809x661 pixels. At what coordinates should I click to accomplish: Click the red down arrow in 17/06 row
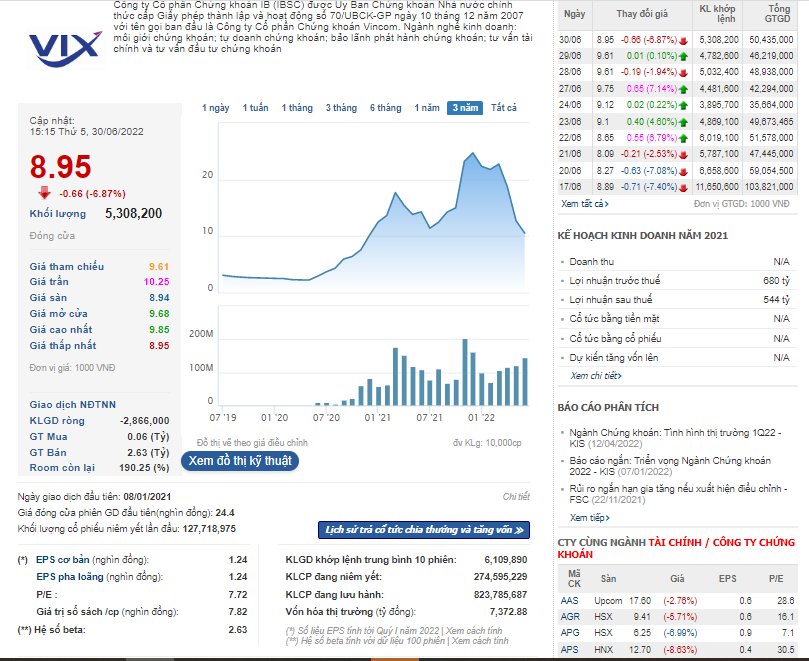[x=684, y=187]
